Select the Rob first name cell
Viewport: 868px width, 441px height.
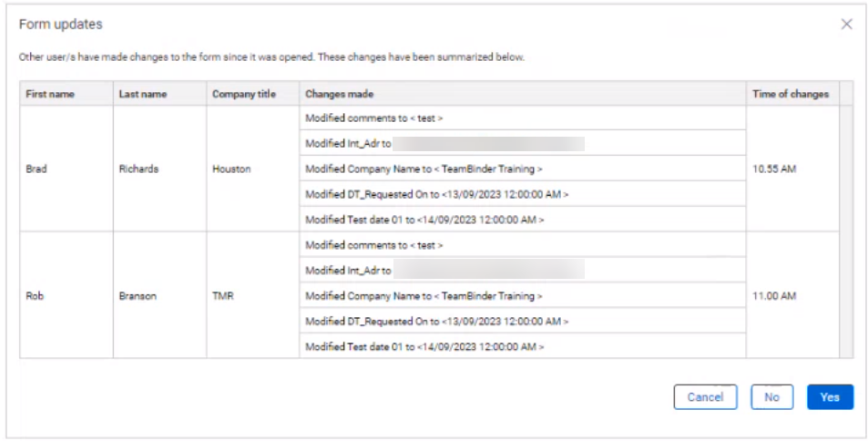pyautogui.click(x=66, y=295)
